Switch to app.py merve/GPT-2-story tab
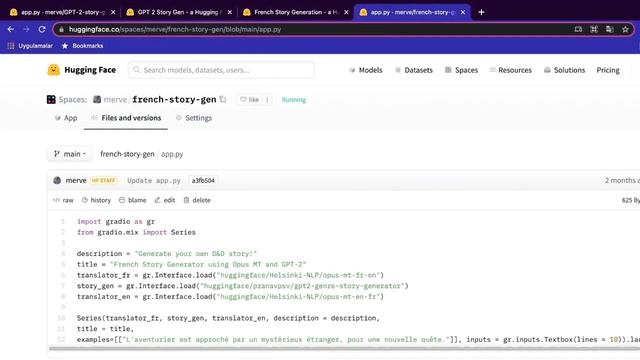Screen dimensions: 640x360 click(x=62, y=12)
